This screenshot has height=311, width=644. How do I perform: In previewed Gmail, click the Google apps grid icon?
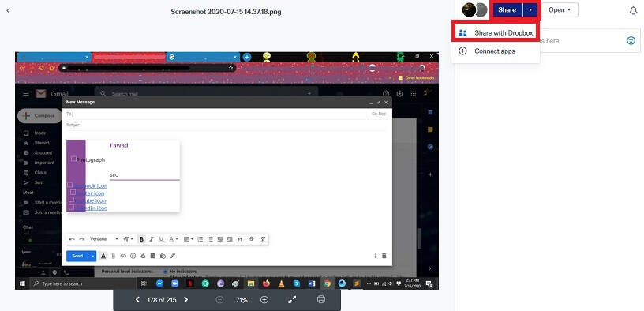(x=414, y=94)
